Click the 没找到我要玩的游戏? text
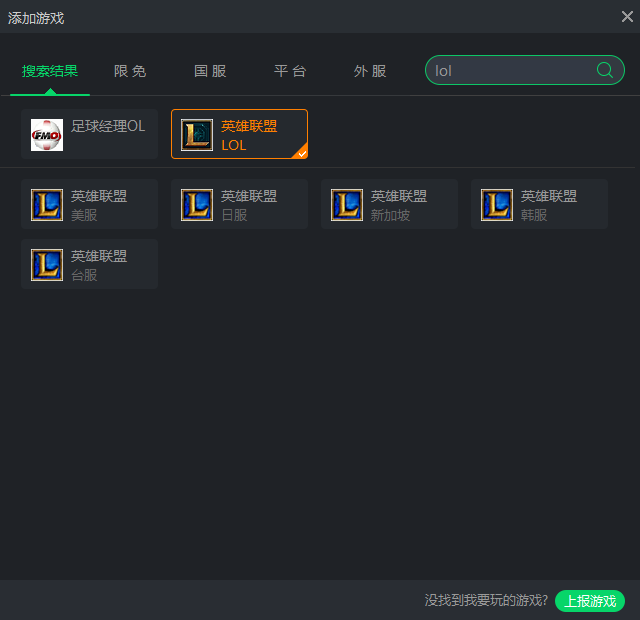 (x=486, y=600)
